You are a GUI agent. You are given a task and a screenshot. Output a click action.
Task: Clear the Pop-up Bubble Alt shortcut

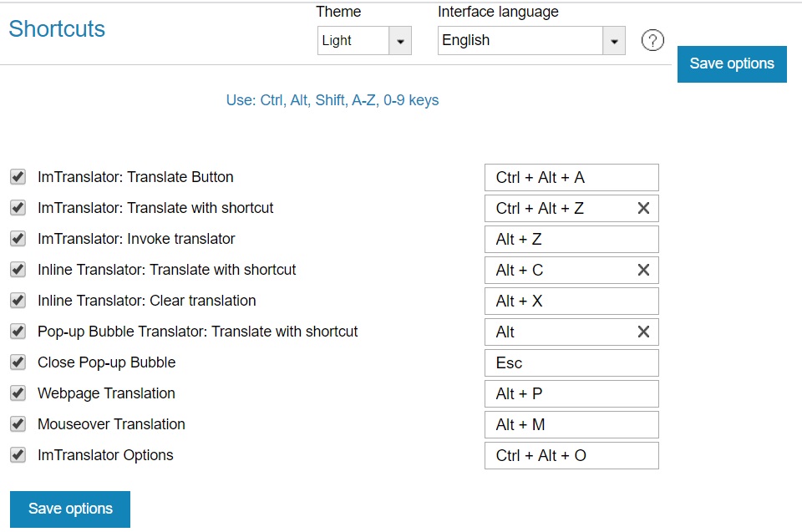click(x=643, y=332)
